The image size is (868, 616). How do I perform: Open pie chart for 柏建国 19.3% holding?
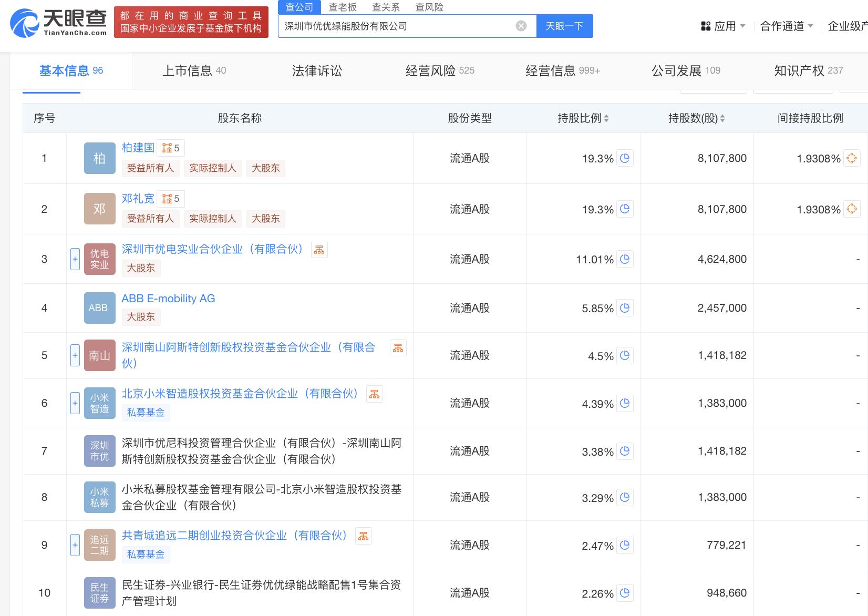tap(625, 158)
